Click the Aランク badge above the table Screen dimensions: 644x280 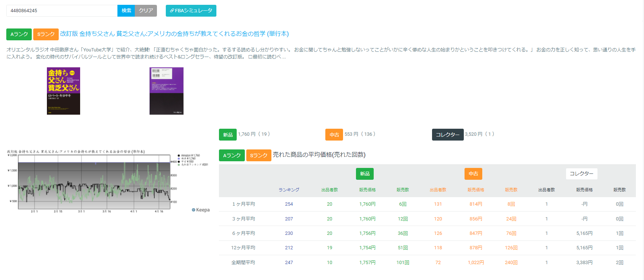232,155
